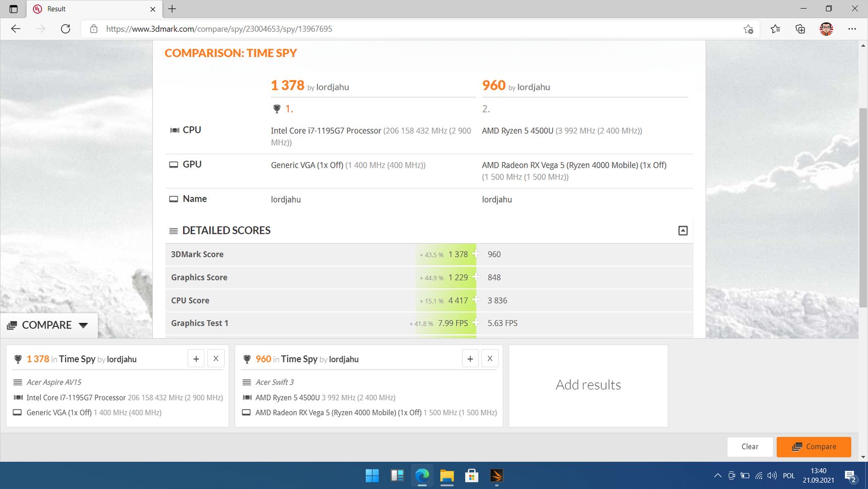Image resolution: width=868 pixels, height=489 pixels.
Task: Open File Explorer from taskbar
Action: (x=447, y=476)
